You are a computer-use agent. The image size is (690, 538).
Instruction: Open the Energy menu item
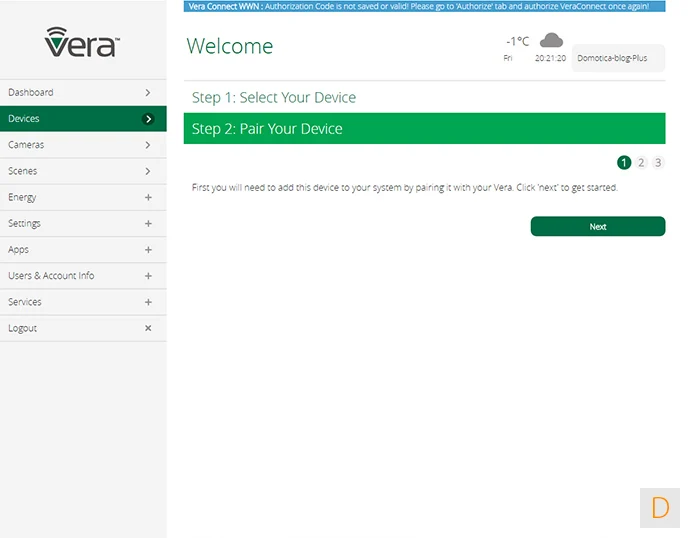pos(83,197)
